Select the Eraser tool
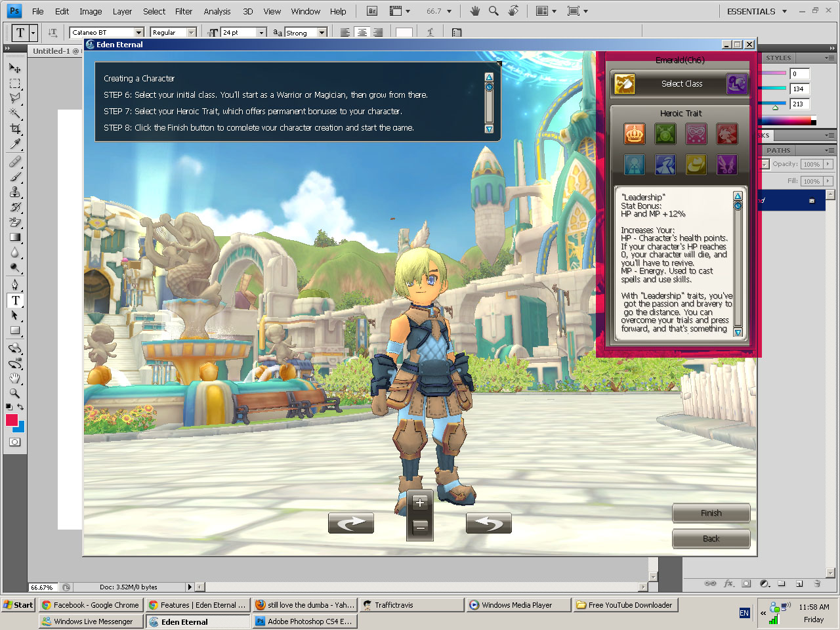The width and height of the screenshot is (840, 630). (14, 222)
